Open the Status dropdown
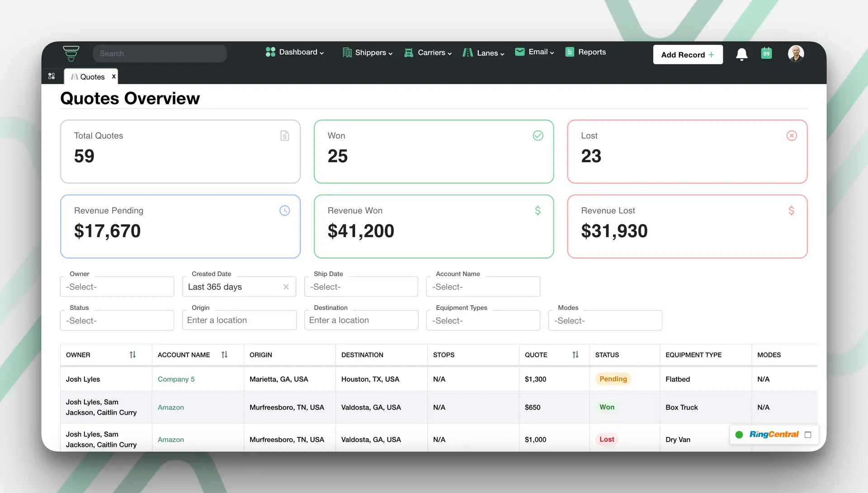Screen dimensions: 868x493 [x=117, y=320]
